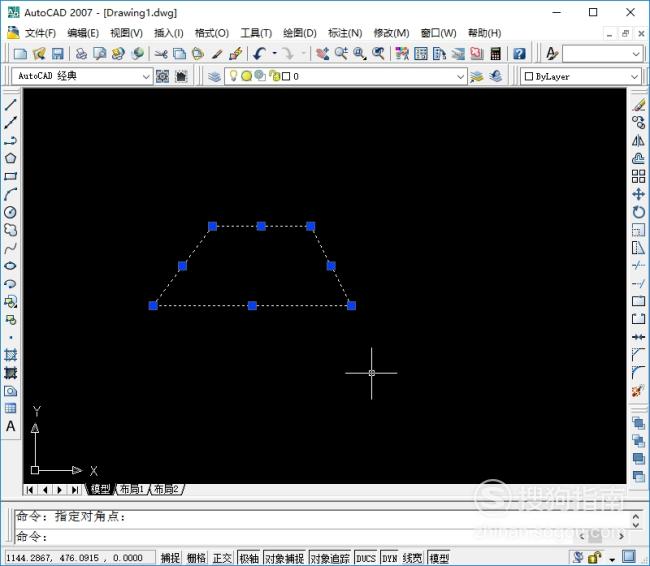Image resolution: width=650 pixels, height=566 pixels.
Task: Switch to the 布局2 tab
Action: tap(166, 489)
